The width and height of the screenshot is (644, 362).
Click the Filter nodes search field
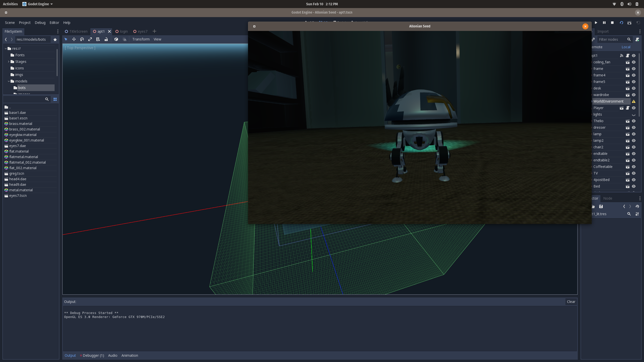611,39
